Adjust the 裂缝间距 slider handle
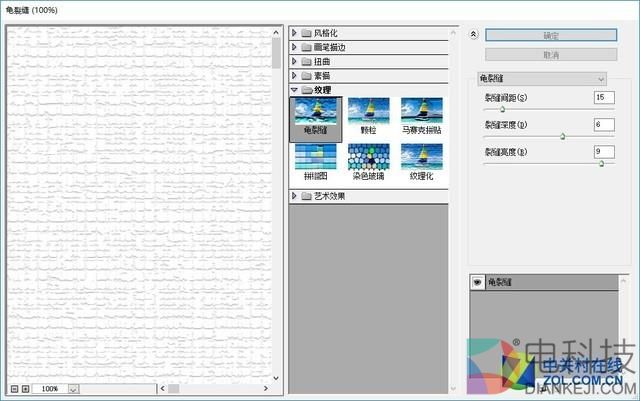 [x=502, y=109]
